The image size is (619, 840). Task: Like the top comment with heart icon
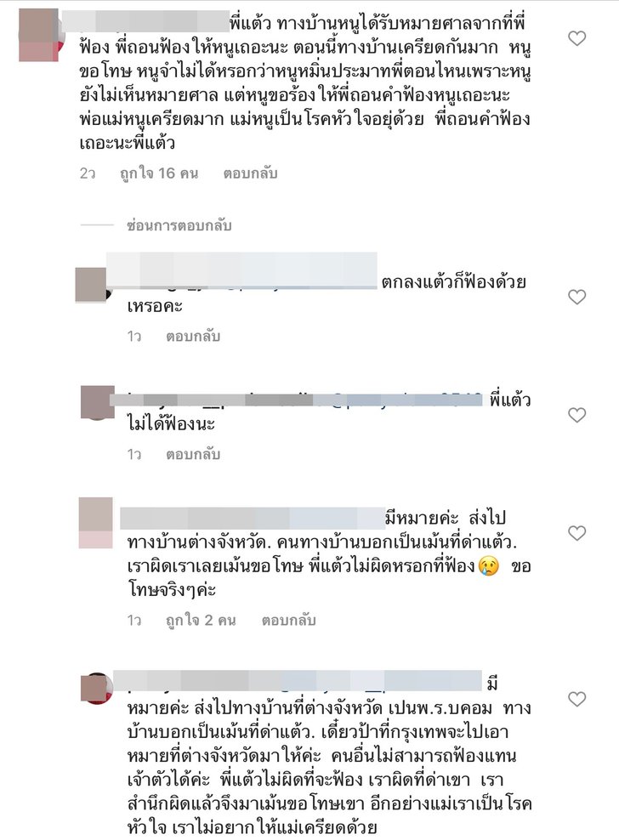pos(576,38)
